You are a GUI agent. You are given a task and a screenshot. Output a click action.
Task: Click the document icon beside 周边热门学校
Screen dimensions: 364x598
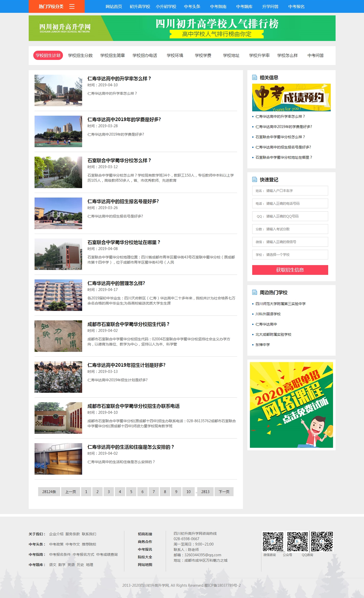point(254,293)
